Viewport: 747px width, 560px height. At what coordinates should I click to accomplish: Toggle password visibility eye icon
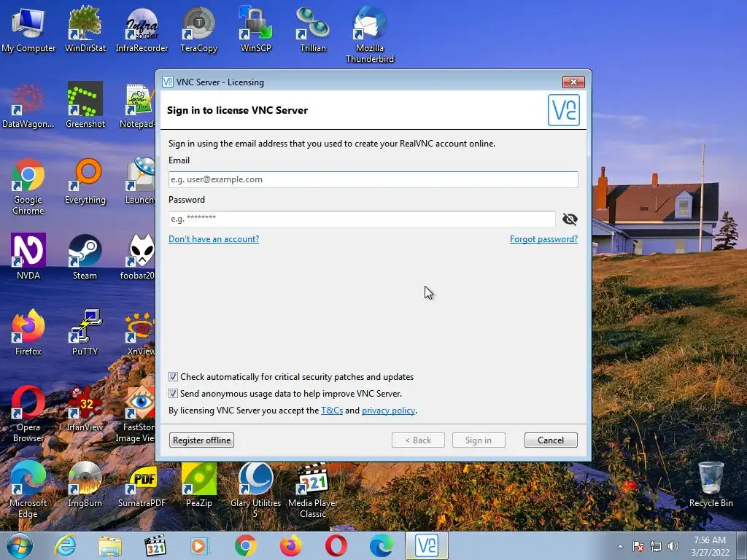[x=570, y=219]
